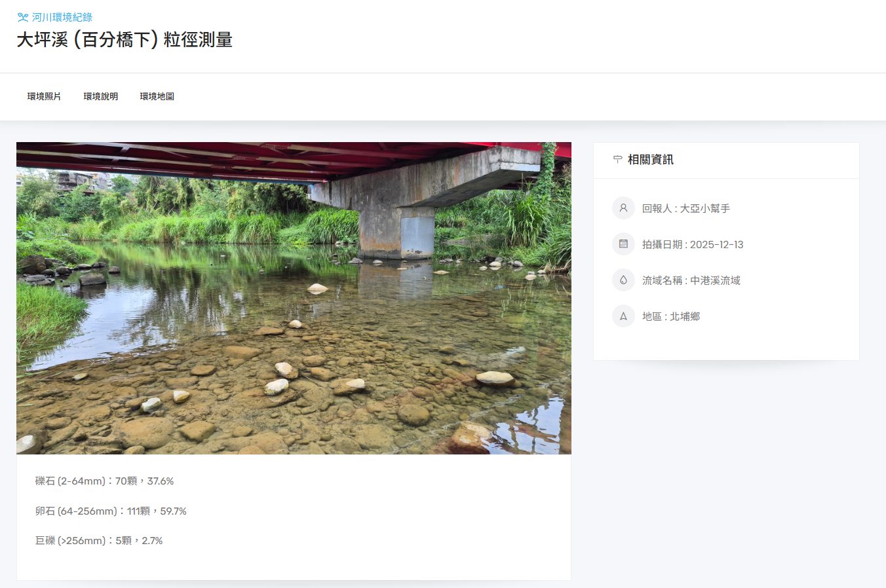Click the signpost icon beside 相關資訊
The width and height of the screenshot is (886, 588).
coord(617,159)
